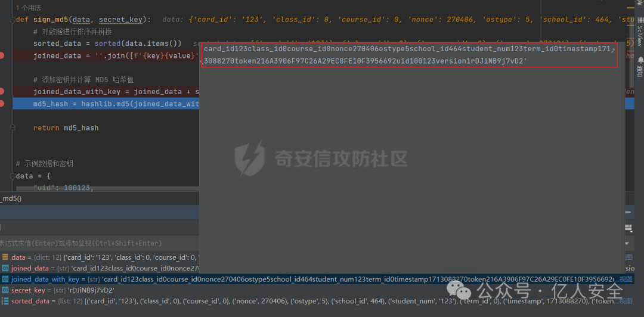
Task: Click the joined_data string type icon
Action: [5, 268]
